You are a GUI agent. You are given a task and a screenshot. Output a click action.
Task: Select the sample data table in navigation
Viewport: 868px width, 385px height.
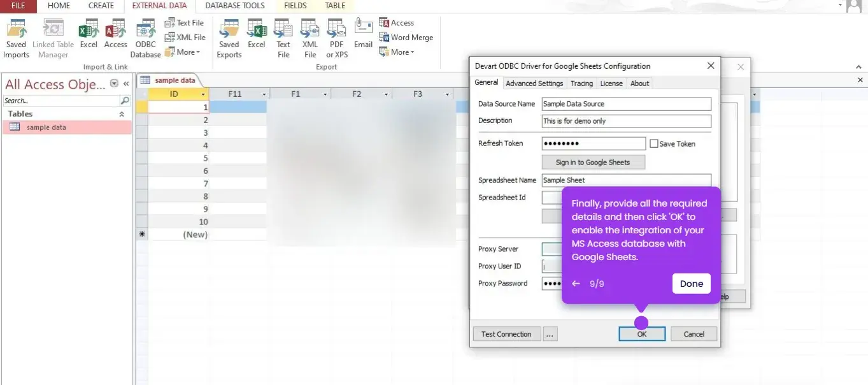[x=46, y=127]
